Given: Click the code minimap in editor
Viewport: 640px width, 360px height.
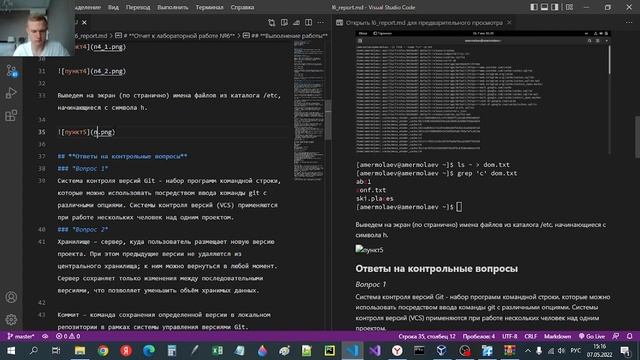Looking at the screenshot, I should click(x=309, y=110).
